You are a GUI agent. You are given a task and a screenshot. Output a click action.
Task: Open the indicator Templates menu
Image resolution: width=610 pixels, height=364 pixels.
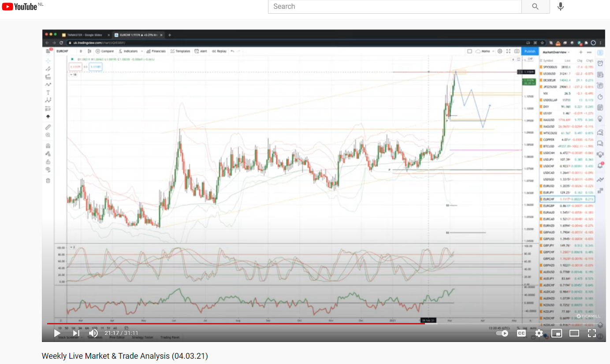tap(180, 51)
